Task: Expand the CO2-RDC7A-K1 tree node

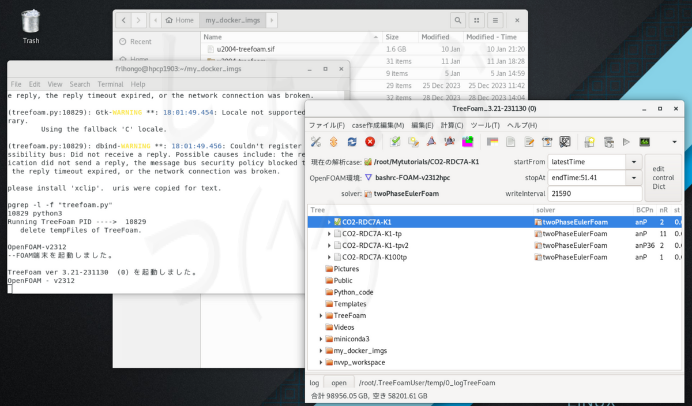Action: [329, 222]
